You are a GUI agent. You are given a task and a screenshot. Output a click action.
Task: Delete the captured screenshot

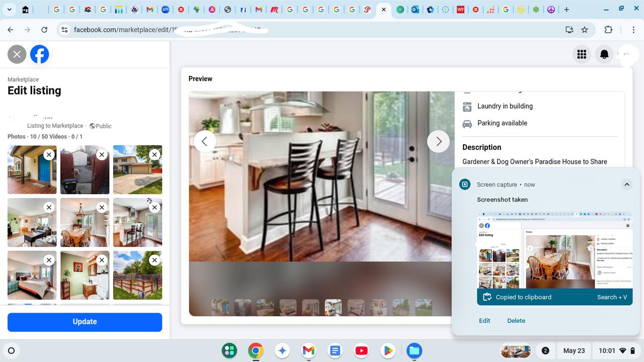click(516, 321)
